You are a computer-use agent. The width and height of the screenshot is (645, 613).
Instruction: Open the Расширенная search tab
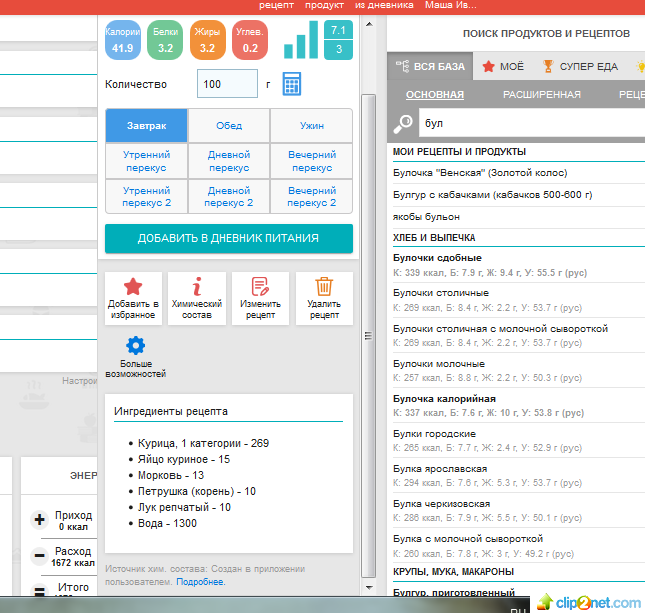click(x=541, y=95)
